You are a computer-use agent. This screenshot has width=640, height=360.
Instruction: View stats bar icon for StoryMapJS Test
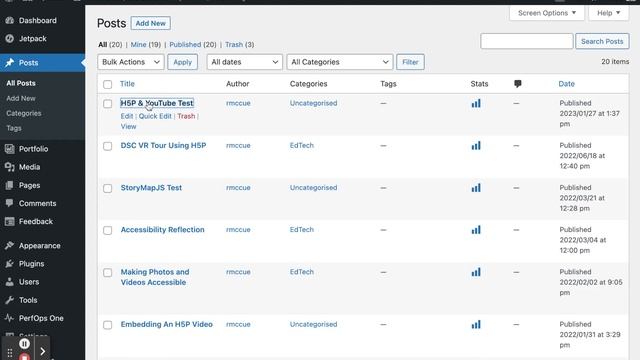[476, 188]
